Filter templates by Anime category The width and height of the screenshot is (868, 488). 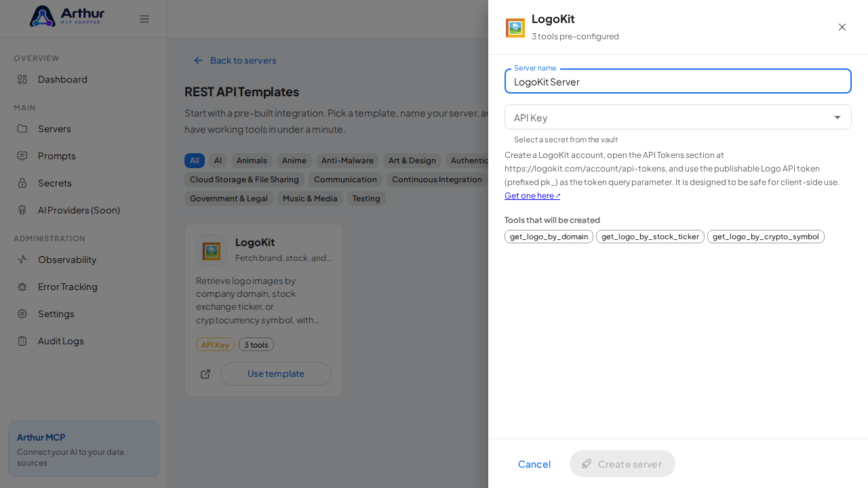point(294,161)
